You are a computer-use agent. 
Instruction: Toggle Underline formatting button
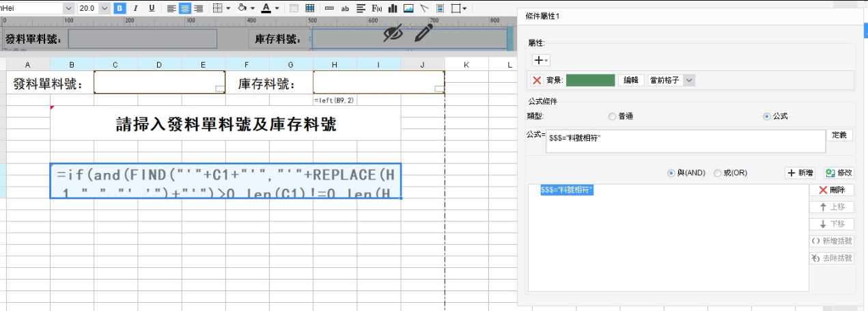pos(151,8)
